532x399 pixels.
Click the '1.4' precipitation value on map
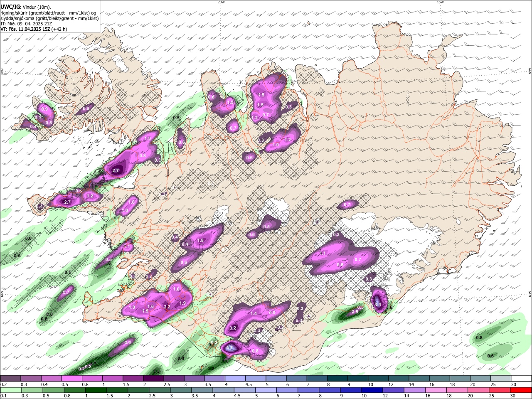click(x=254, y=313)
